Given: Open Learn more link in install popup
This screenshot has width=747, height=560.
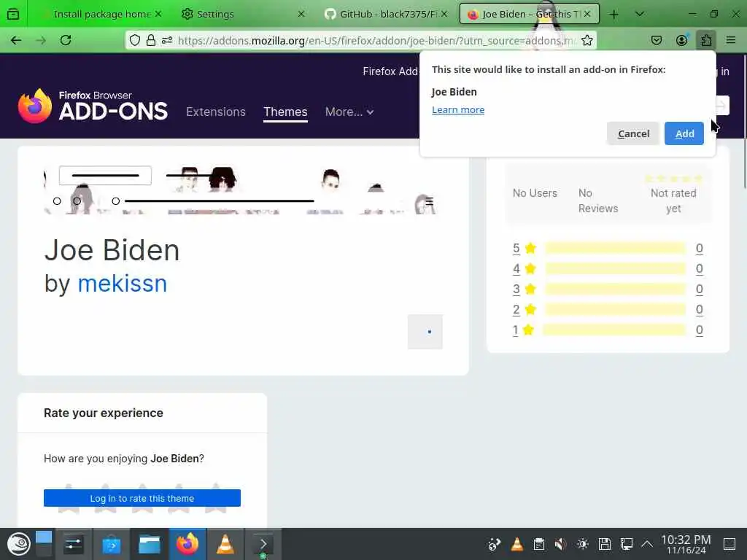Looking at the screenshot, I should (x=458, y=110).
